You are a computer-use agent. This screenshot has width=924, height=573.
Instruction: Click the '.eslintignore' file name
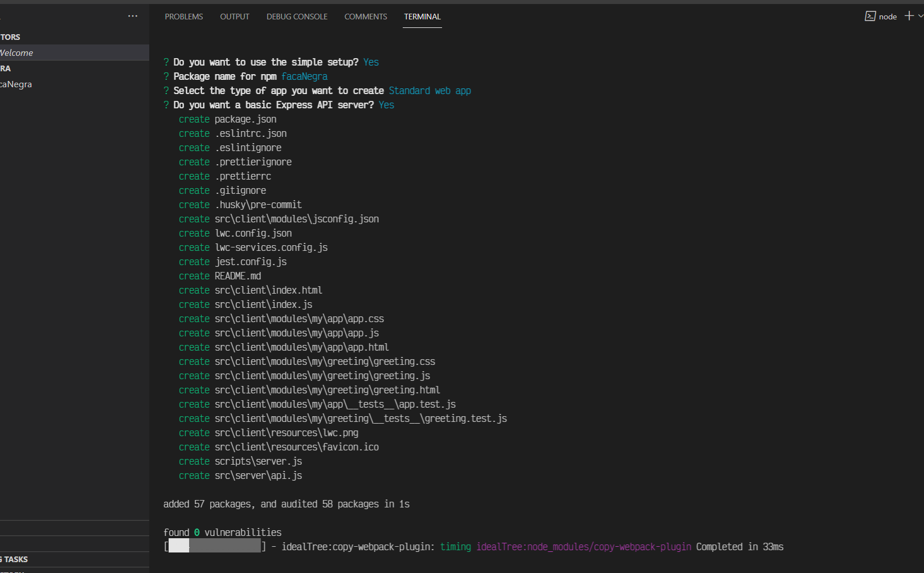(248, 148)
